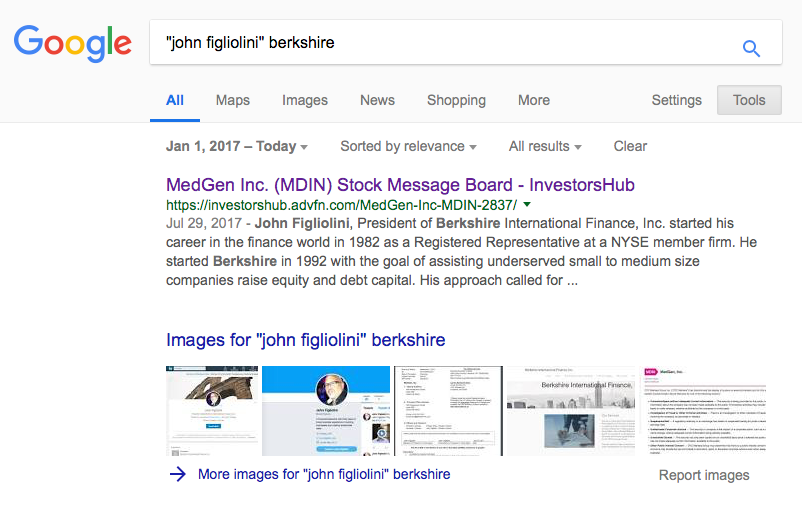
Task: Click the investorshub.advfn.com URL
Action: pyautogui.click(x=342, y=205)
